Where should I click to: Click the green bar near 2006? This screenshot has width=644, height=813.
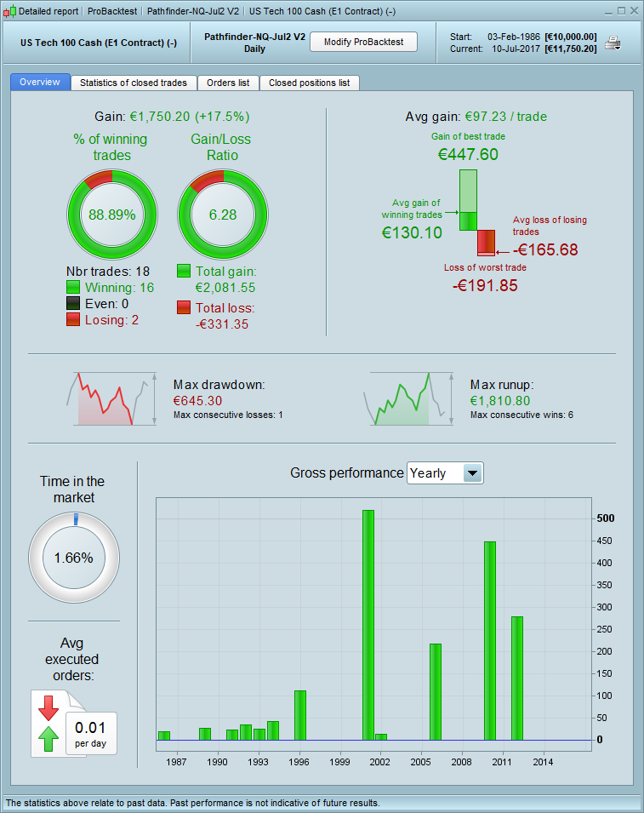point(436,691)
